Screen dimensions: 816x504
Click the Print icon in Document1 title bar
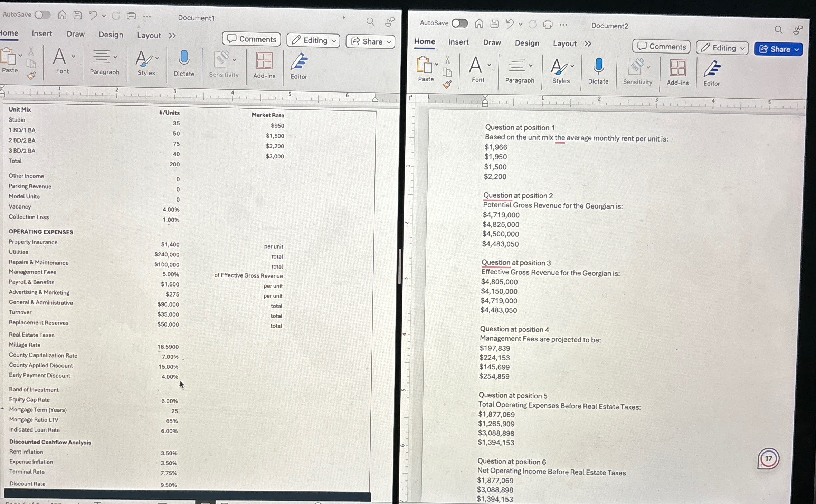click(131, 16)
